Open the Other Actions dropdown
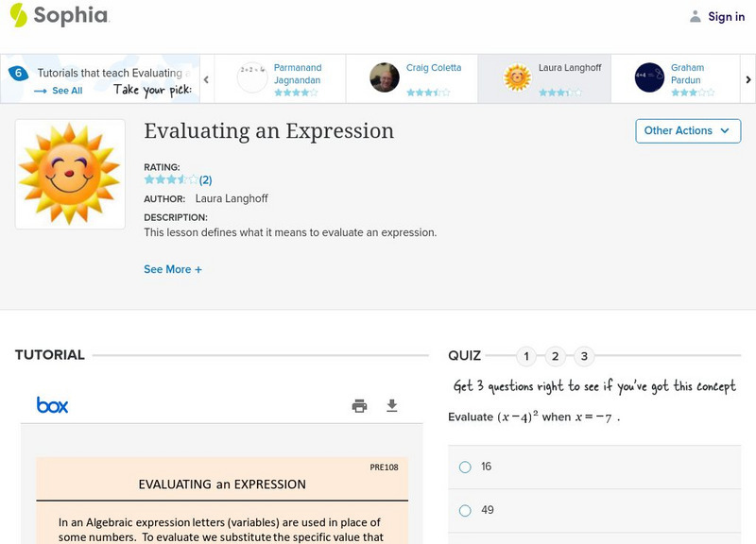The width and height of the screenshot is (756, 544). (x=687, y=131)
